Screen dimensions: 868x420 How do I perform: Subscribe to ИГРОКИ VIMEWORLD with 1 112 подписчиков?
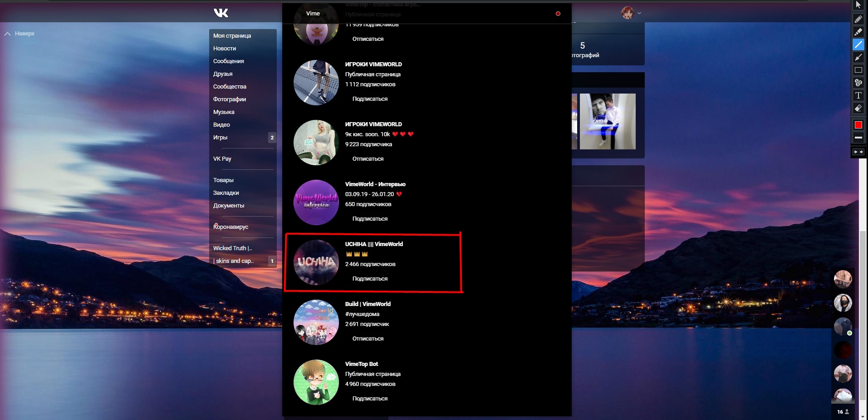point(370,99)
